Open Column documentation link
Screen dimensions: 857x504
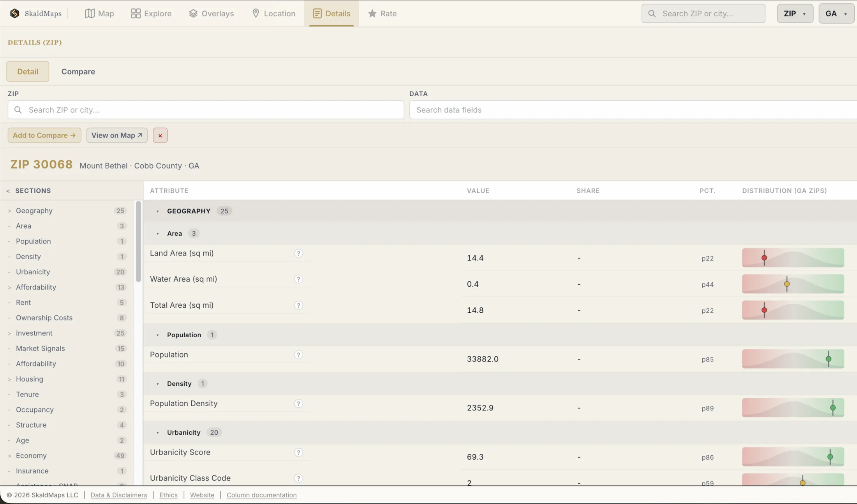261,495
